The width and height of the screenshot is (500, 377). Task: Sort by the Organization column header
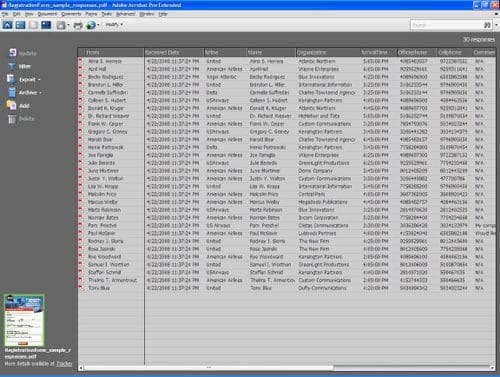328,52
